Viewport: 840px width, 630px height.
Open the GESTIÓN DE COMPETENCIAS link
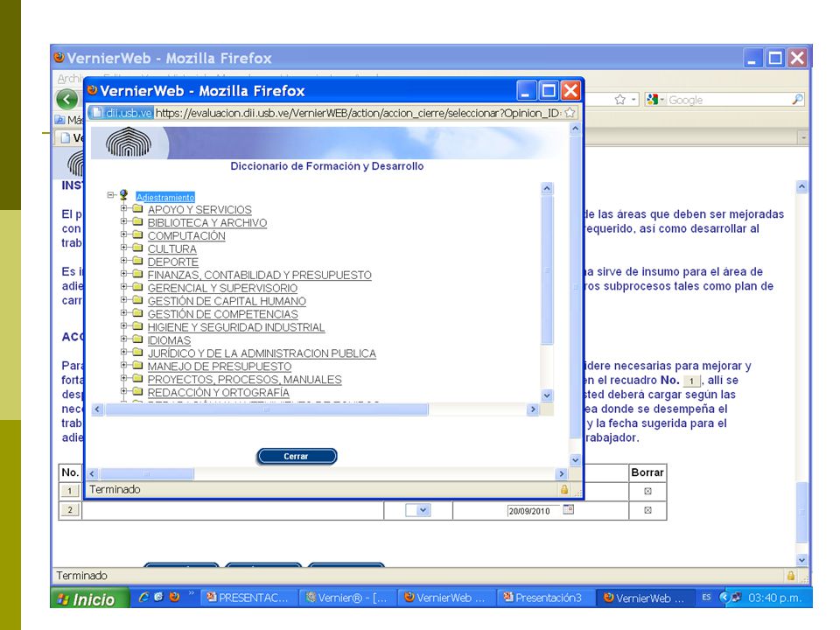point(223,314)
